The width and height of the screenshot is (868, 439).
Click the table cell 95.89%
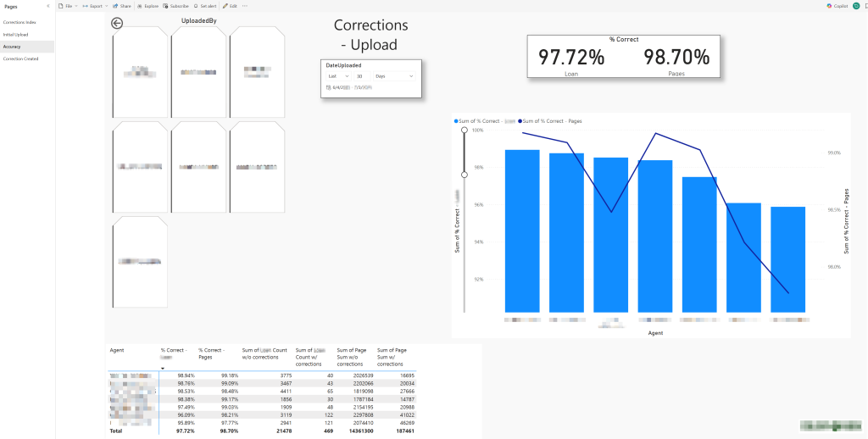pos(186,422)
